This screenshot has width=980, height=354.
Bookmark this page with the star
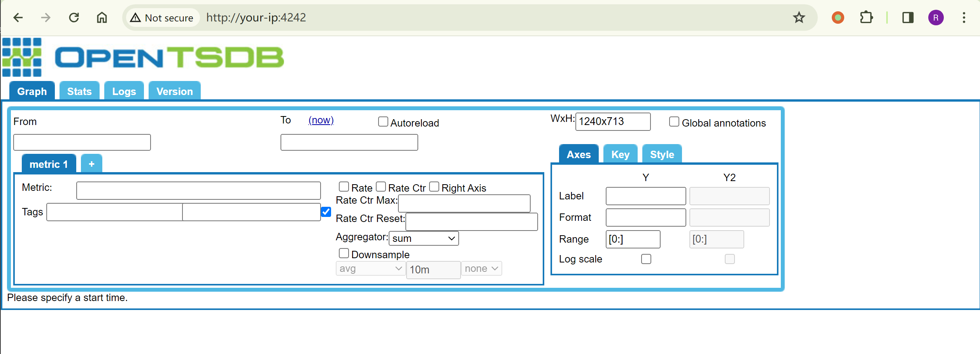point(799,18)
